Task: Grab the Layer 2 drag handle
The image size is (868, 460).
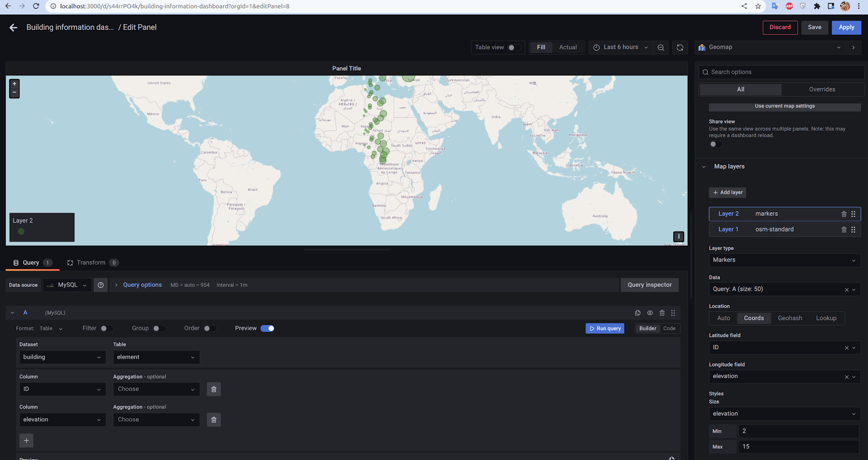Action: pyautogui.click(x=853, y=214)
